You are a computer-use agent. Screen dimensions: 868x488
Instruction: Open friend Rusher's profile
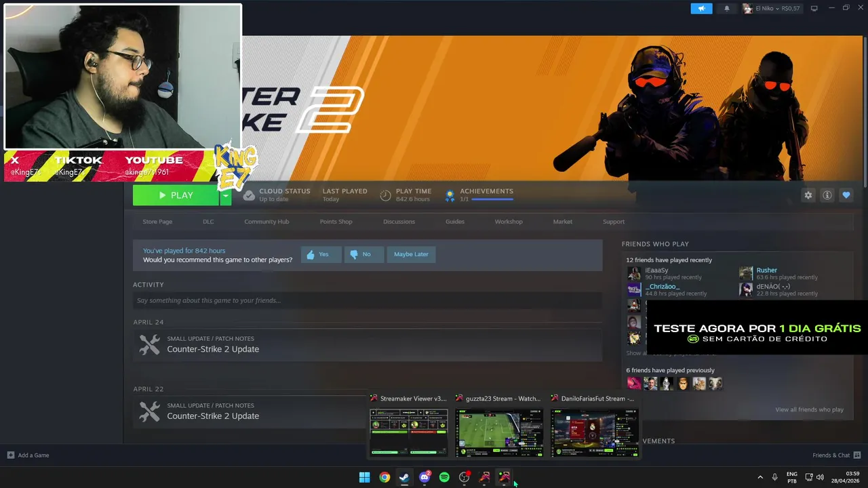pyautogui.click(x=767, y=270)
